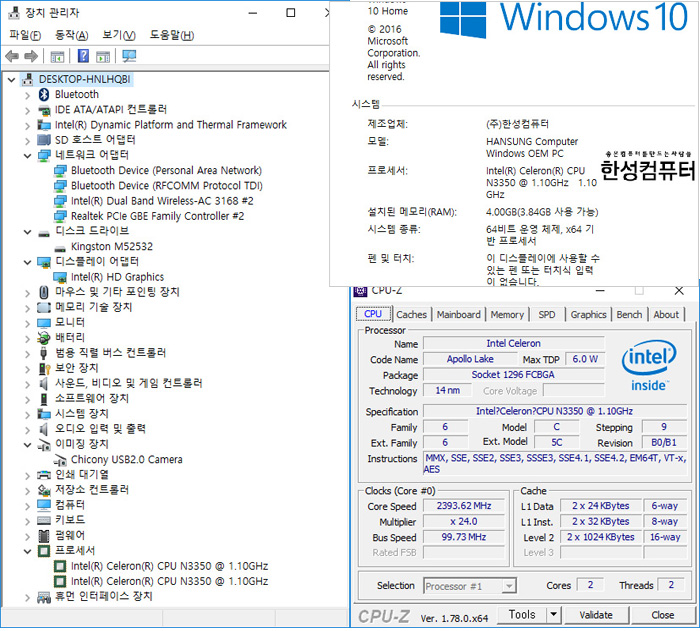Image resolution: width=700 pixels, height=631 pixels.
Task: Open the 동작(A) menu
Action: point(71,35)
